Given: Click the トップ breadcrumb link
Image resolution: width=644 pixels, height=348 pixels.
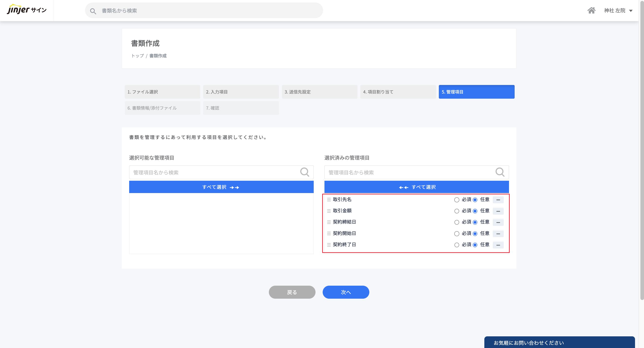Looking at the screenshot, I should pos(137,56).
